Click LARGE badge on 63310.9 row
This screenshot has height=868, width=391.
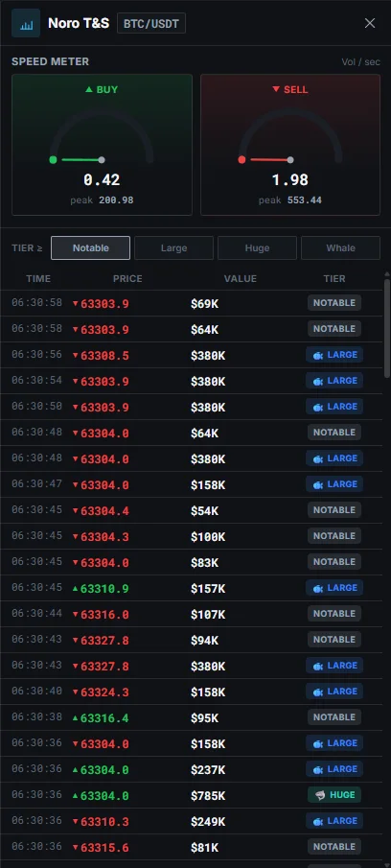[334, 588]
